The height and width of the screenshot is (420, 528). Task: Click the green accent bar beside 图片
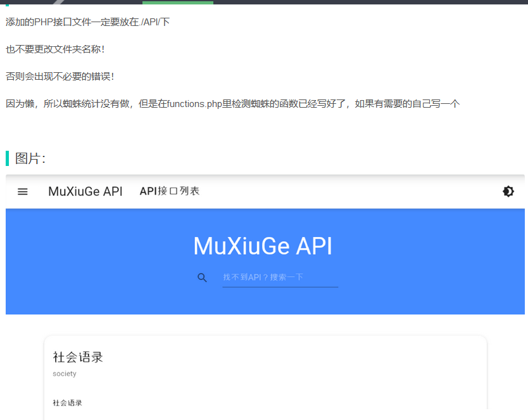pos(7,158)
